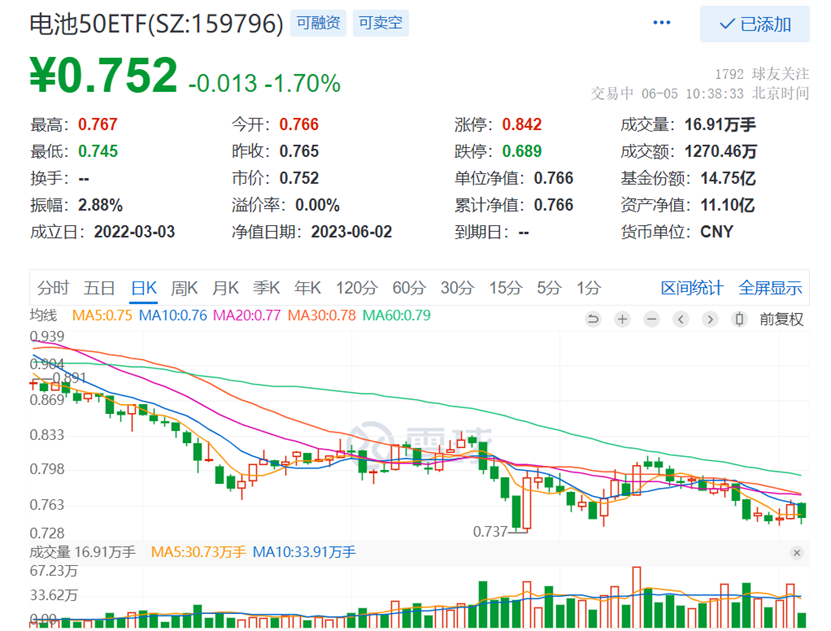Click the 跌停 value 0.689
The width and height of the screenshot is (831, 631).
[x=521, y=151]
